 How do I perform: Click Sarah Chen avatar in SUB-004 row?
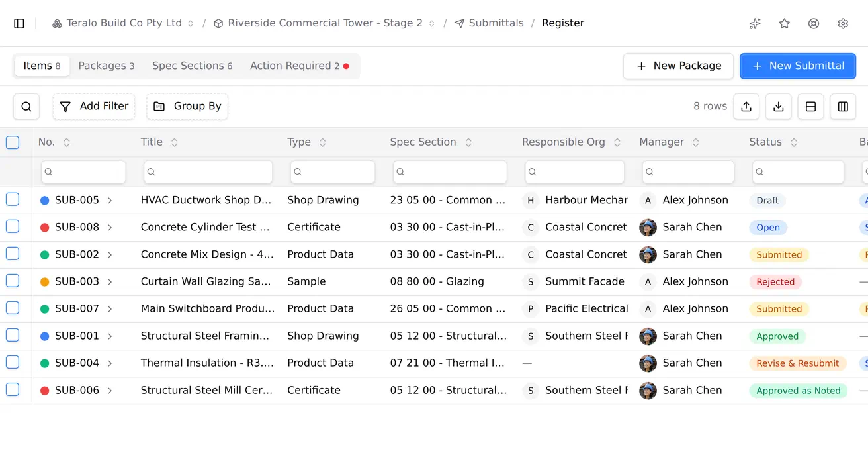click(648, 363)
